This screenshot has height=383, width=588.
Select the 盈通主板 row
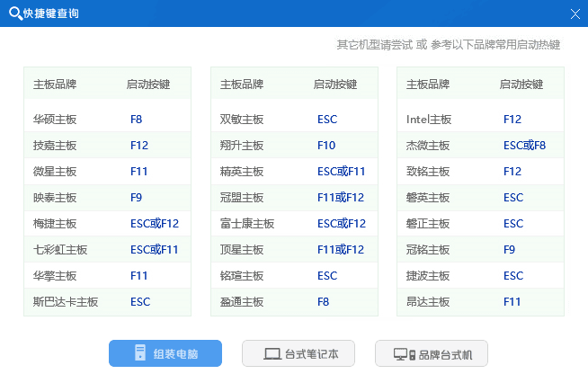tap(294, 302)
